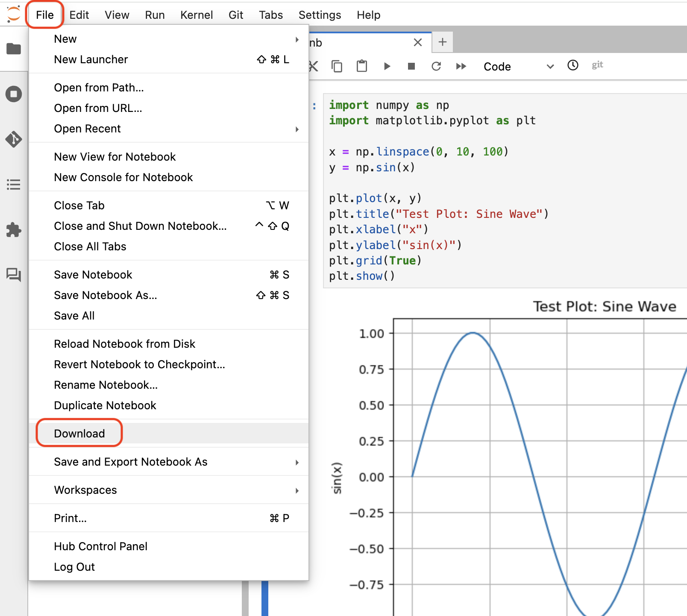Click the git toolbar button
687x616 pixels.
point(597,65)
